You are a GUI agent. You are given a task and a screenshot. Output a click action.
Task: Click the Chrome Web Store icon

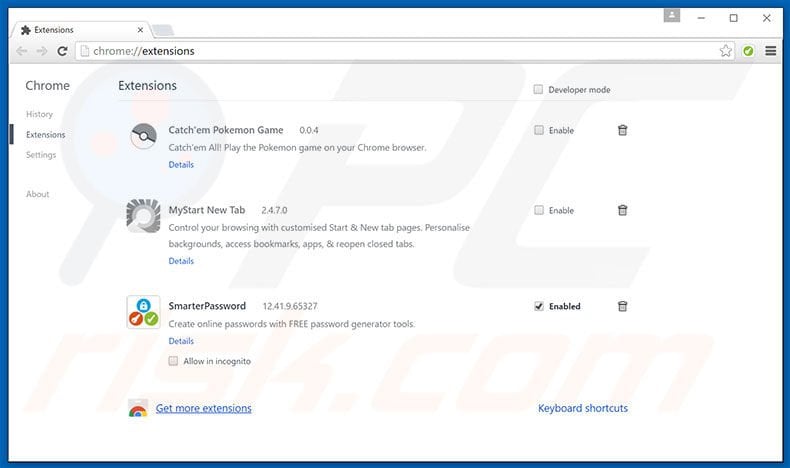[x=138, y=409]
